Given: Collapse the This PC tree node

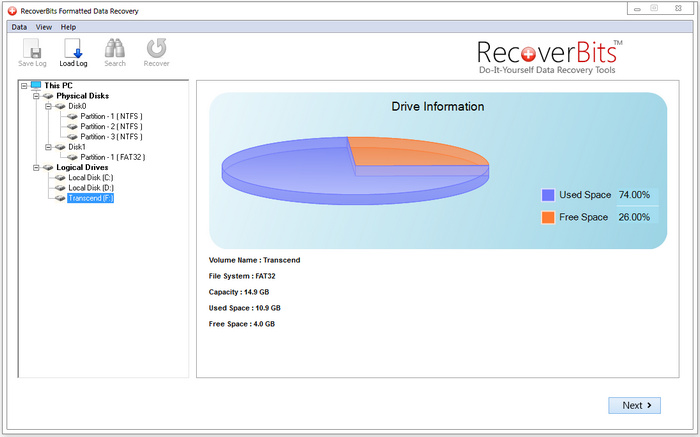Looking at the screenshot, I should point(23,86).
